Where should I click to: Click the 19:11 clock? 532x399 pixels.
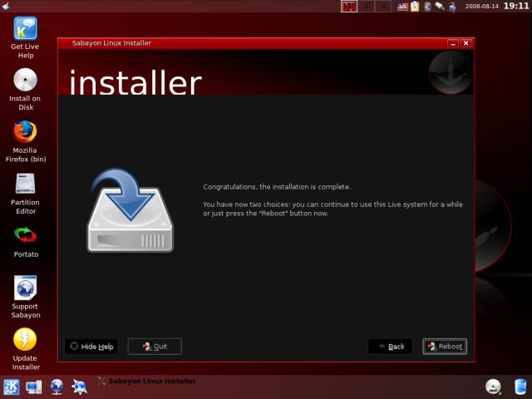(x=516, y=6)
